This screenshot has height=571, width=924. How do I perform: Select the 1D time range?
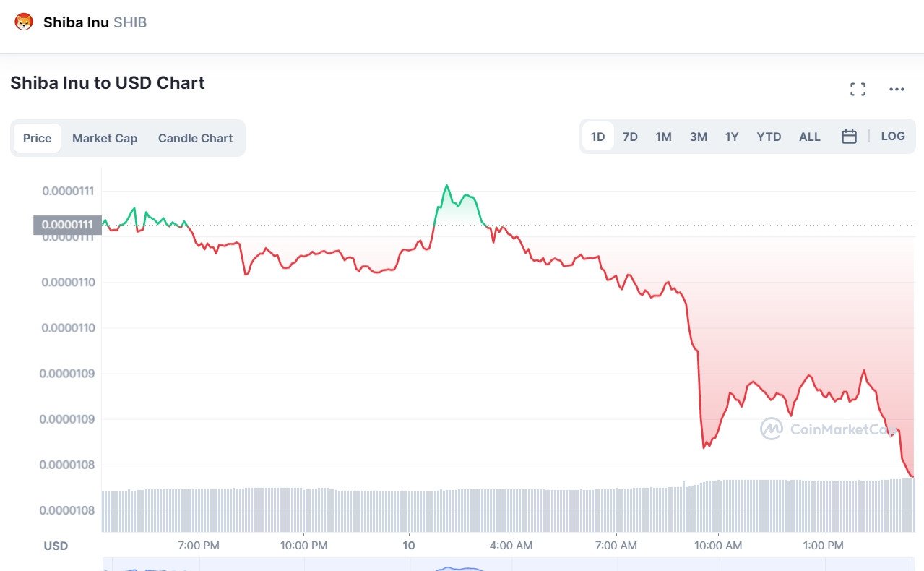(x=597, y=137)
